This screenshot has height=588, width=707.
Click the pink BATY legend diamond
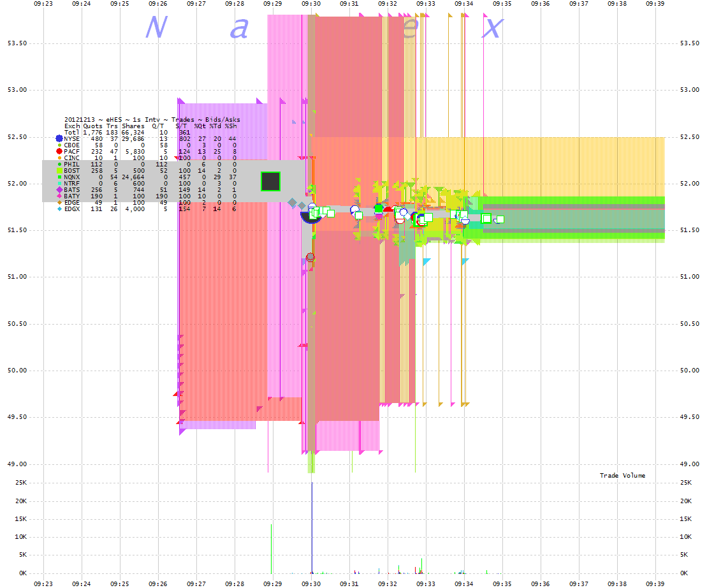59,196
